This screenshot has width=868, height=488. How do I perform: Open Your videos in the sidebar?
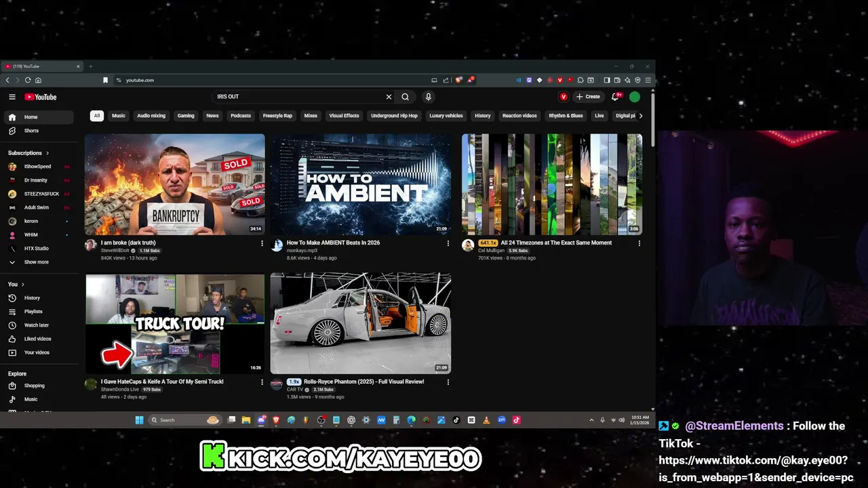coord(39,352)
